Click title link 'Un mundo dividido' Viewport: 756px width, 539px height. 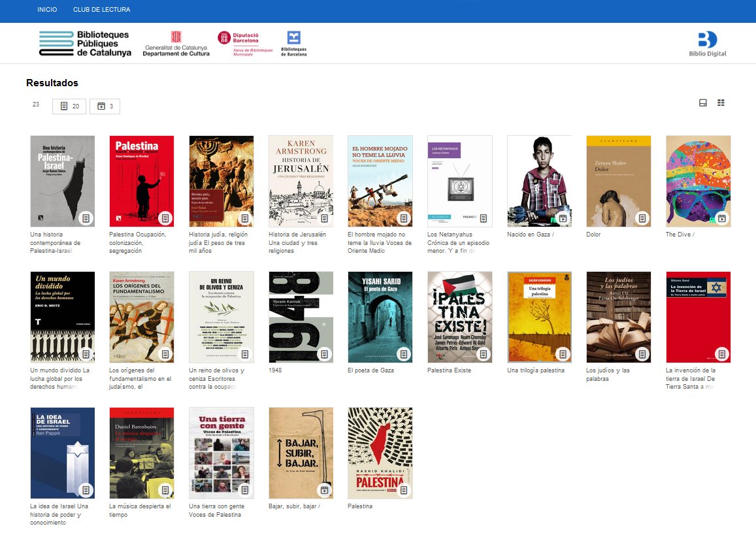tap(59, 378)
